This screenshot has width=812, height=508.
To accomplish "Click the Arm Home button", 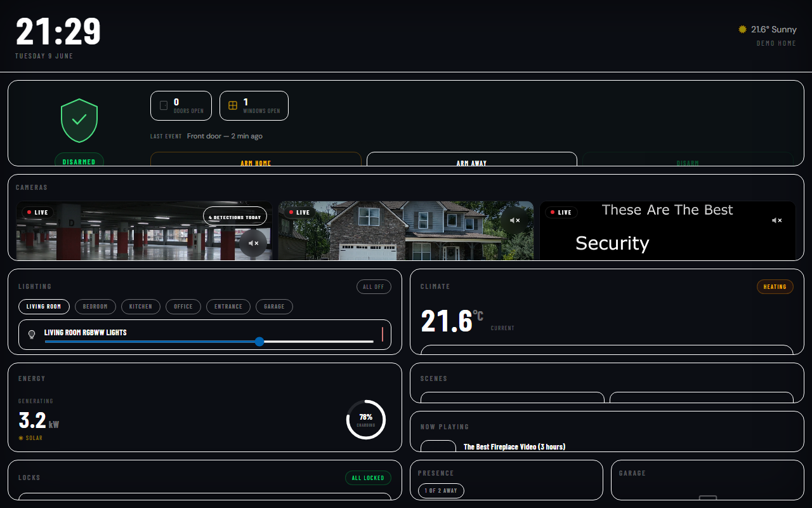I will (256, 159).
